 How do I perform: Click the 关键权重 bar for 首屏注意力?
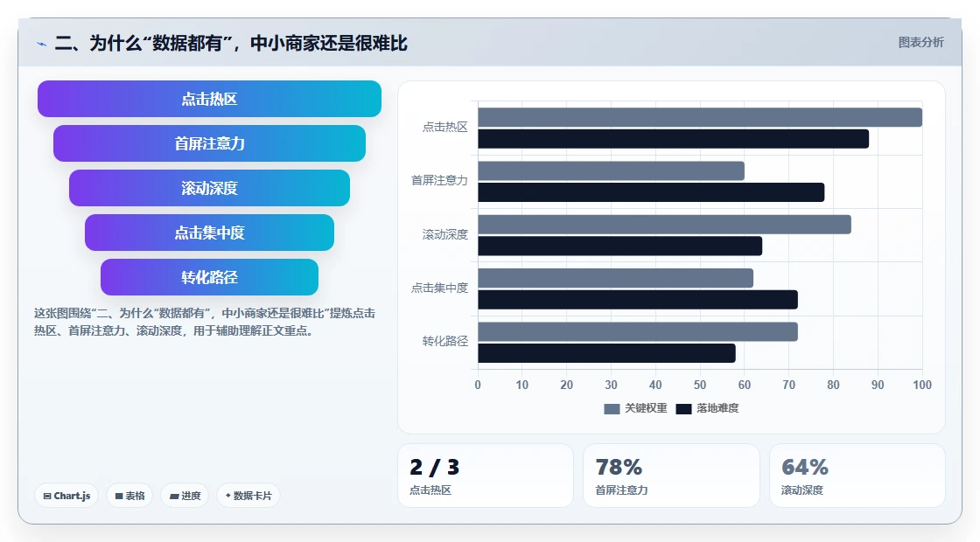coord(612,171)
